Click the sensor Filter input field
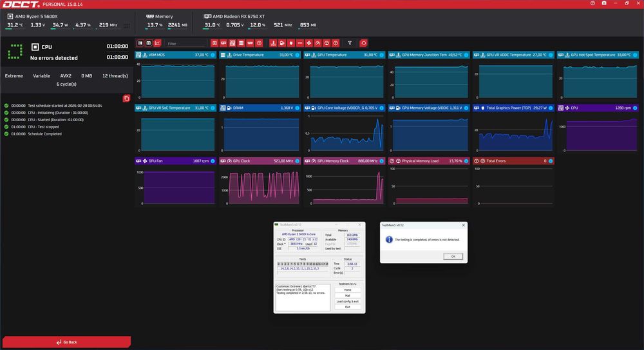The height and width of the screenshot is (350, 644). pos(185,43)
